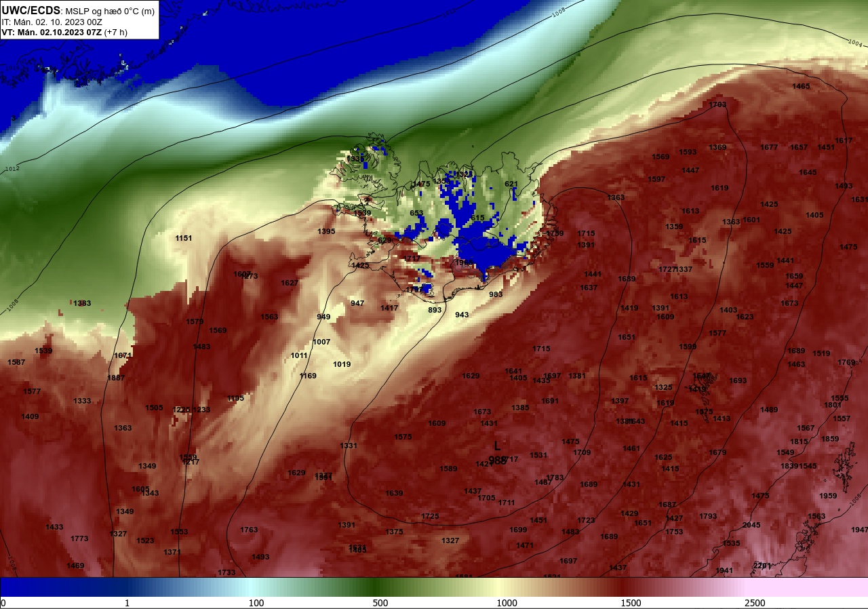This screenshot has height=609, width=868.
Task: Click the 1000 tick label on the legend
Action: pos(507,603)
